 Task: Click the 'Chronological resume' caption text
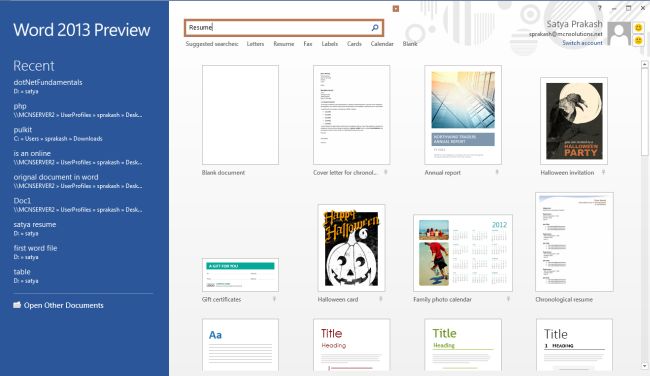(564, 299)
